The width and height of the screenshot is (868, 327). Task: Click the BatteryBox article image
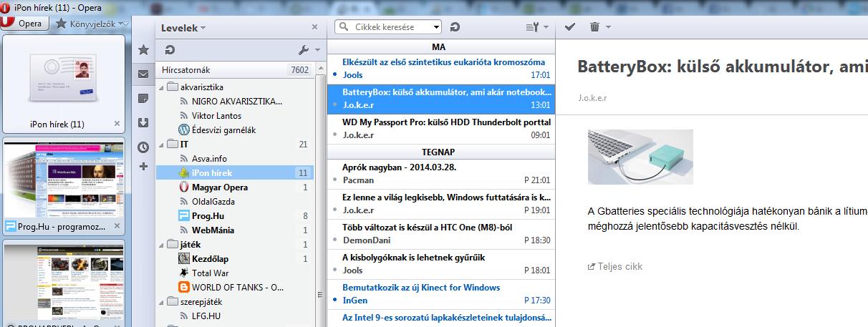(640, 157)
